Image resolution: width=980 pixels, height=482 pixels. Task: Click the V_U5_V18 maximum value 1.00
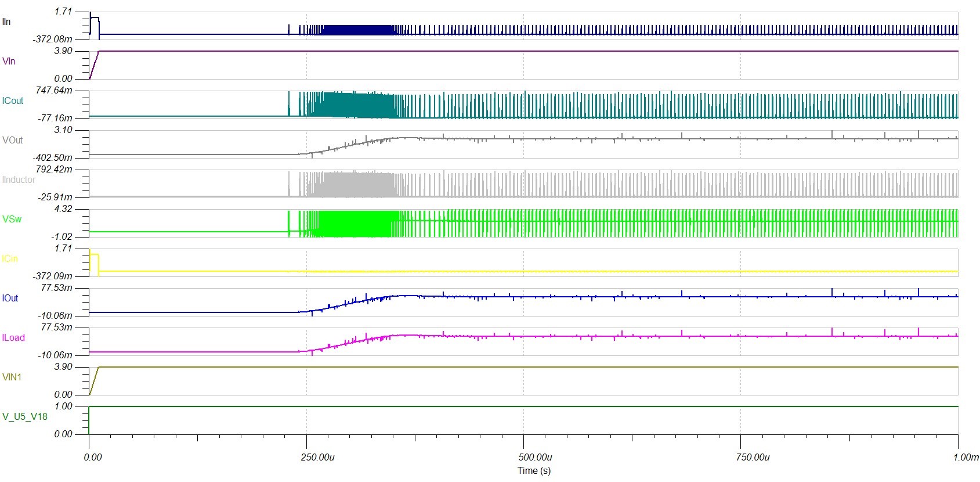pyautogui.click(x=63, y=407)
